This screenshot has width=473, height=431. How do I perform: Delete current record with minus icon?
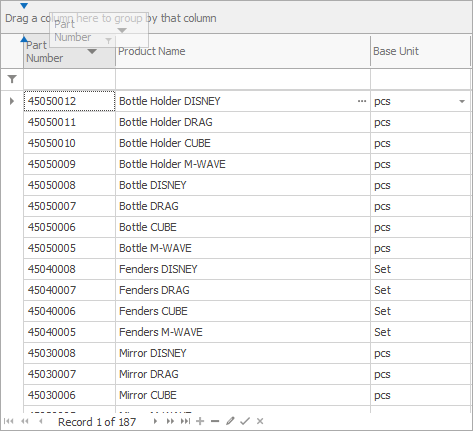click(215, 421)
